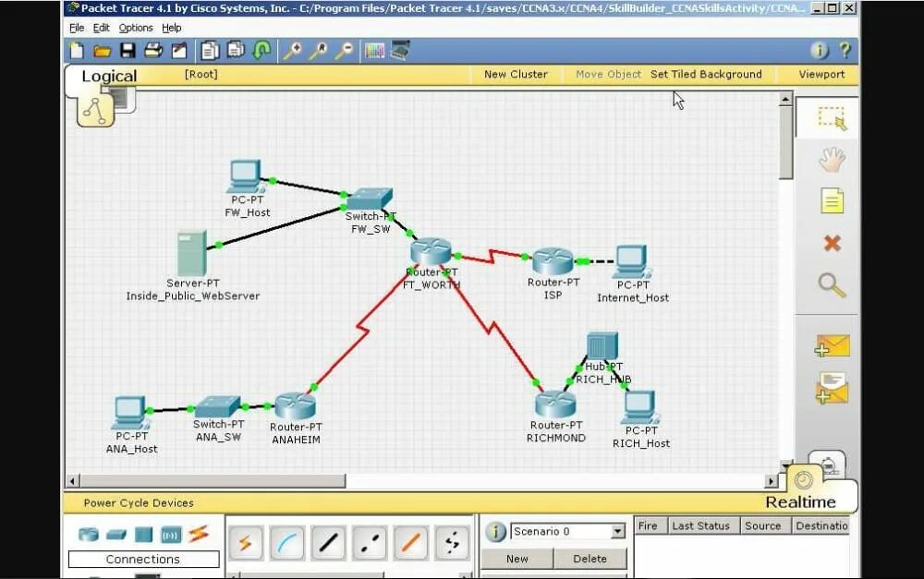This screenshot has width=924, height=579.
Task: Select the FT_WORTH router
Action: click(432, 251)
